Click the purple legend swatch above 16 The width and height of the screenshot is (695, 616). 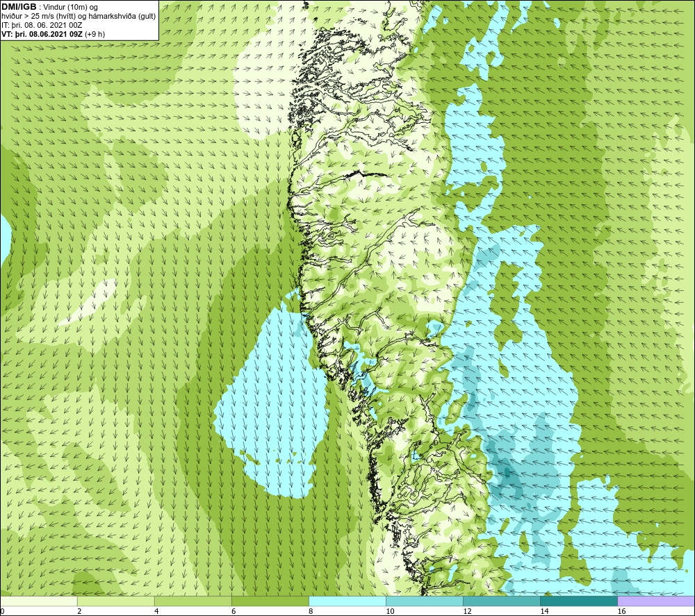click(x=656, y=601)
